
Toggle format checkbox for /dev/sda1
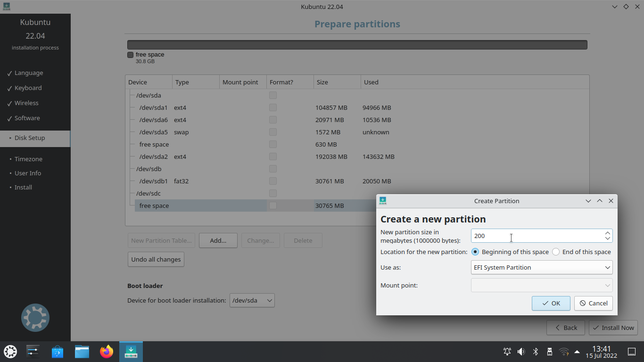(273, 107)
